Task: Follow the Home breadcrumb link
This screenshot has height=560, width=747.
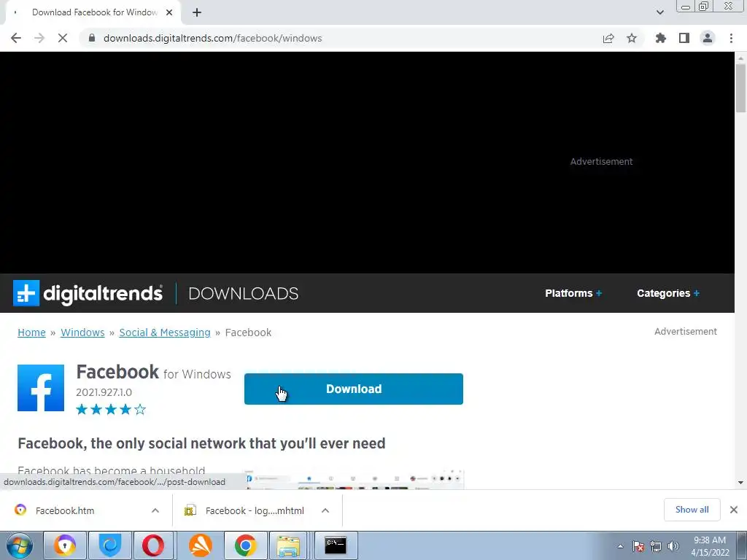Action: coord(31,332)
